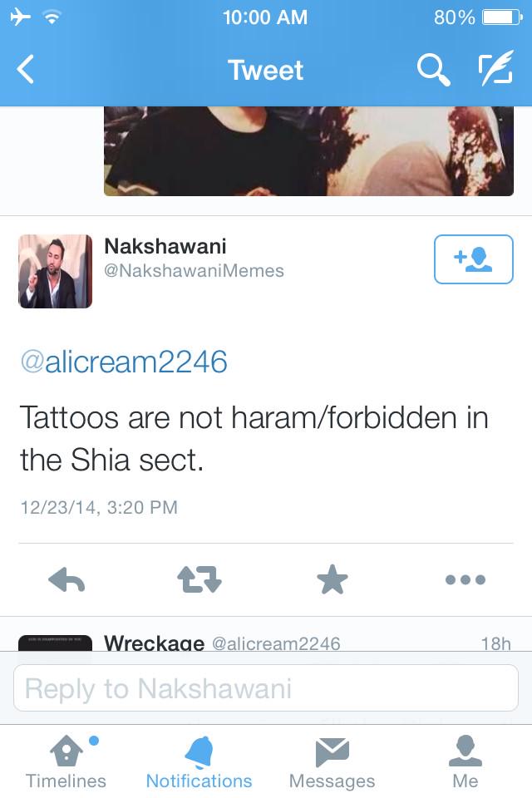Screen dimensions: 532x798
Task: Open more options with the three dots
Action: pyautogui.click(x=465, y=579)
